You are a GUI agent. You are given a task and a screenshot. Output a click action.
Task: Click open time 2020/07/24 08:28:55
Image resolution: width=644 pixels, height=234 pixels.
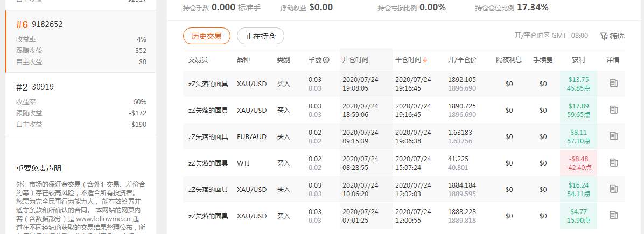point(360,163)
